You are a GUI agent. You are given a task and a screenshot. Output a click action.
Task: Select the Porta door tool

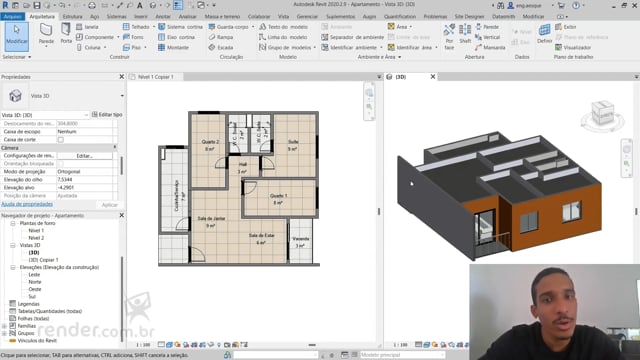(66, 33)
